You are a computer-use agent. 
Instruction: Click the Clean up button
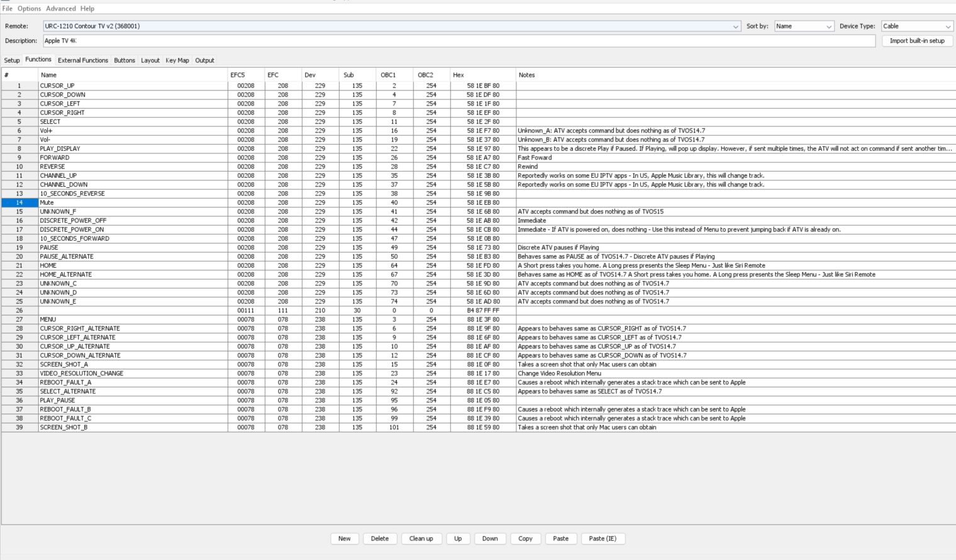tap(421, 539)
